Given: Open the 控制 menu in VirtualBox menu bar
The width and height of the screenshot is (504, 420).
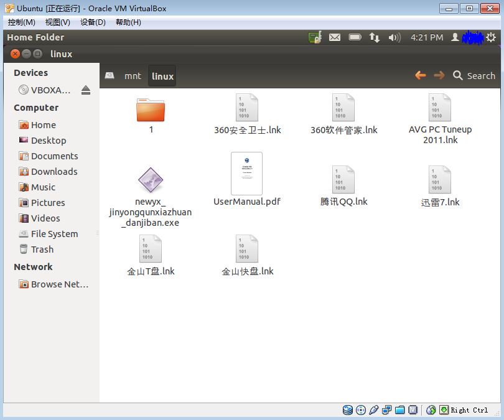Looking at the screenshot, I should pyautogui.click(x=21, y=22).
